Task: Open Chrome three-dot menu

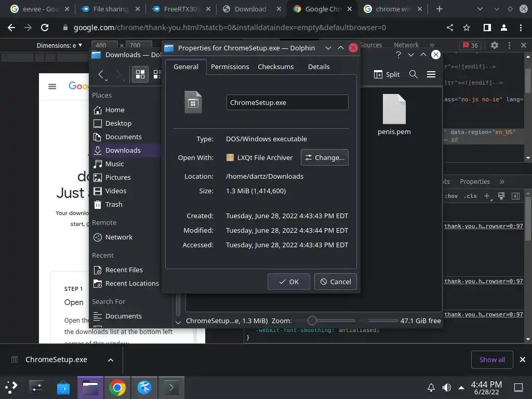Action: click(521, 28)
